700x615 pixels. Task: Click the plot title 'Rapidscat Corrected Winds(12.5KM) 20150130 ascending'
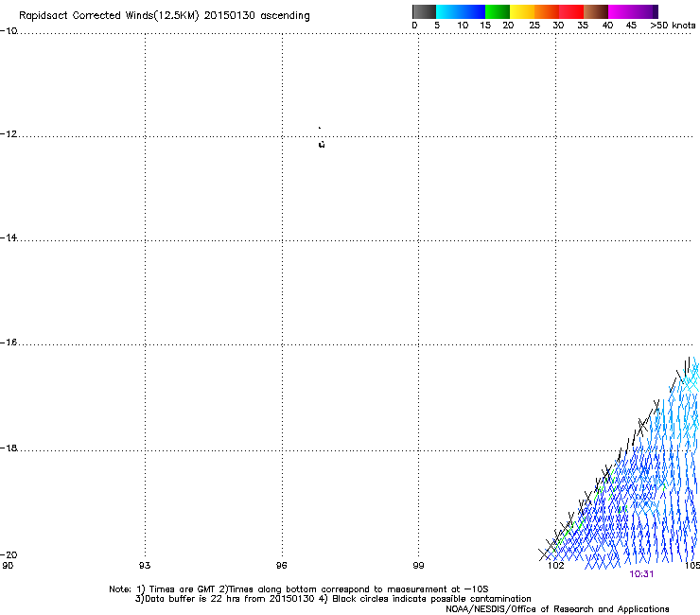pyautogui.click(x=165, y=16)
